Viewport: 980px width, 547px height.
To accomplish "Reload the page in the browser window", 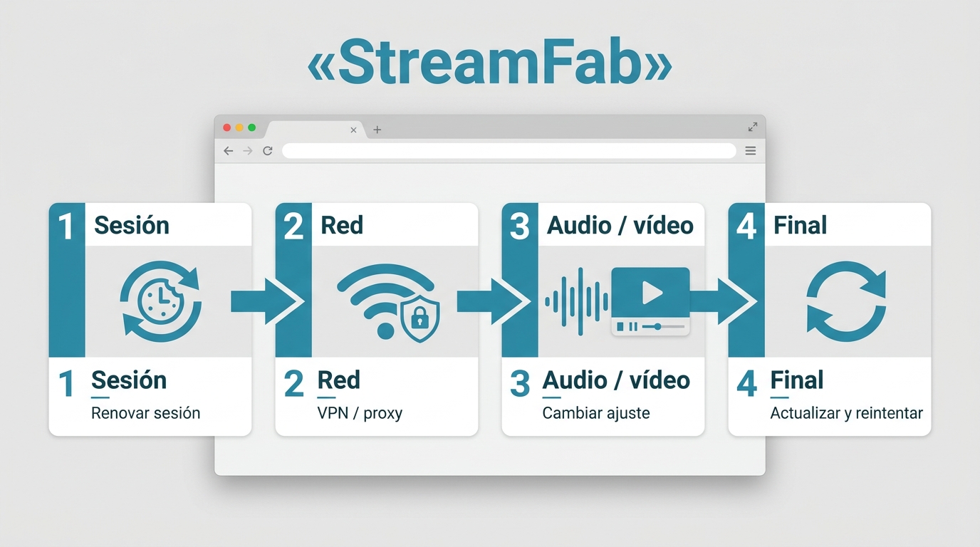I will [268, 151].
